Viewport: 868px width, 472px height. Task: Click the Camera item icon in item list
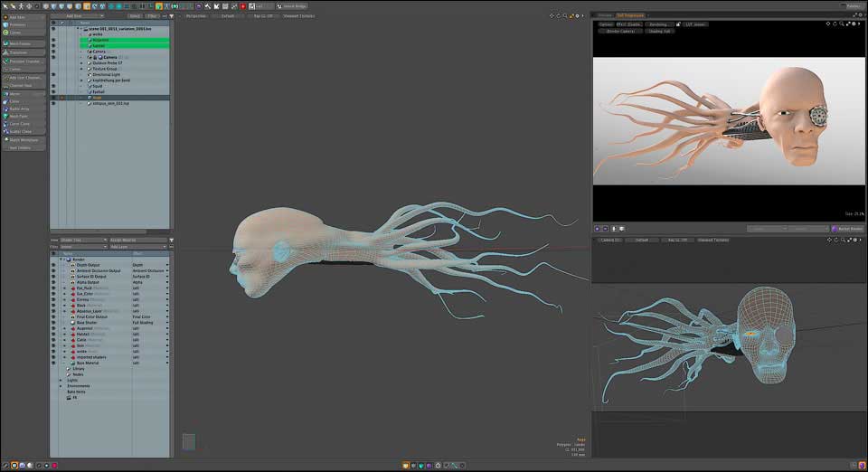point(90,51)
